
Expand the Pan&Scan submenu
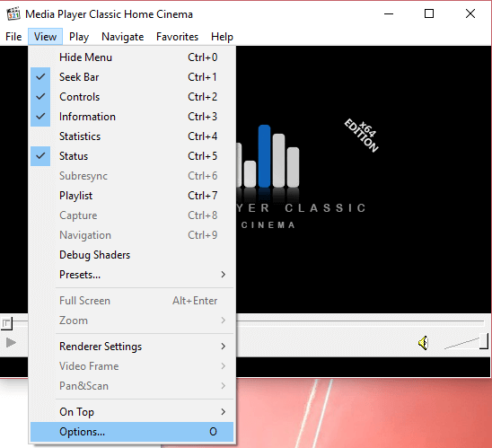click(x=132, y=386)
